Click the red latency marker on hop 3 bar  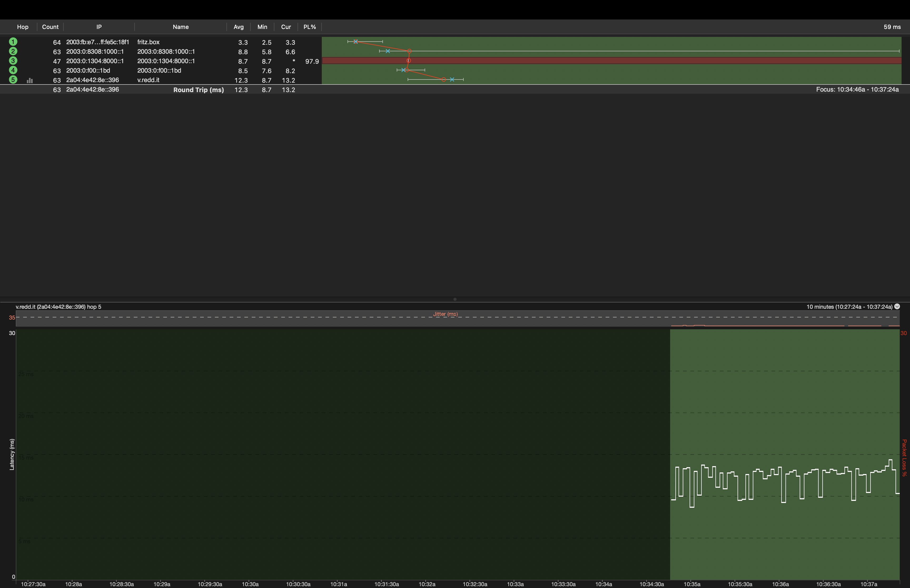tap(409, 60)
